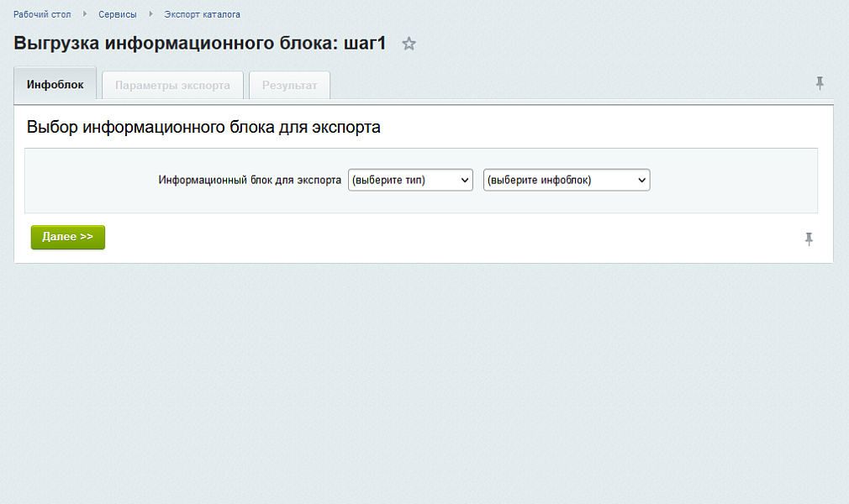Open the Результат tab
The height and width of the screenshot is (504, 849).
[x=289, y=85]
